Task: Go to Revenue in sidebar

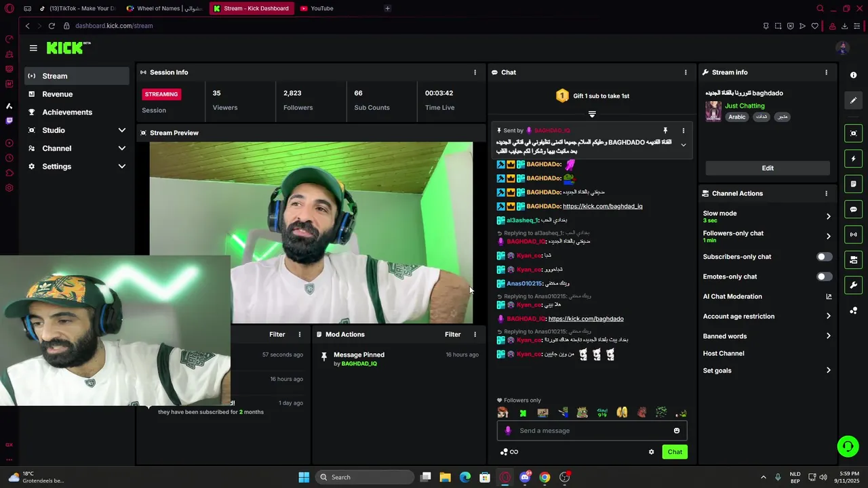Action: click(77, 94)
